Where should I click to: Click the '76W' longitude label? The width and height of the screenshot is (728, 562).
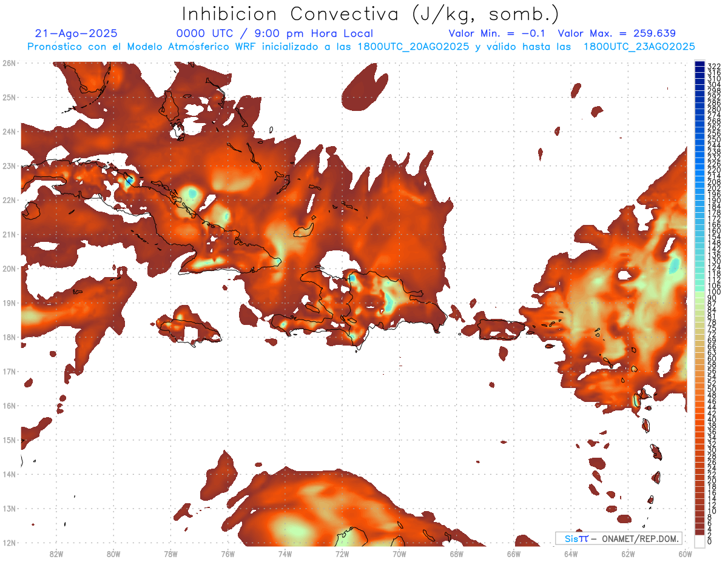coord(227,553)
